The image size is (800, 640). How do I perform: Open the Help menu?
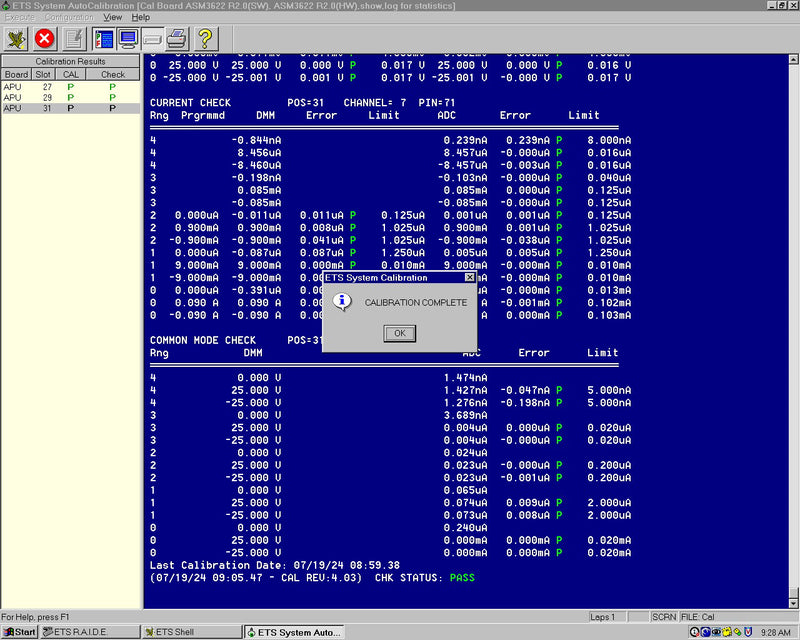[x=141, y=17]
